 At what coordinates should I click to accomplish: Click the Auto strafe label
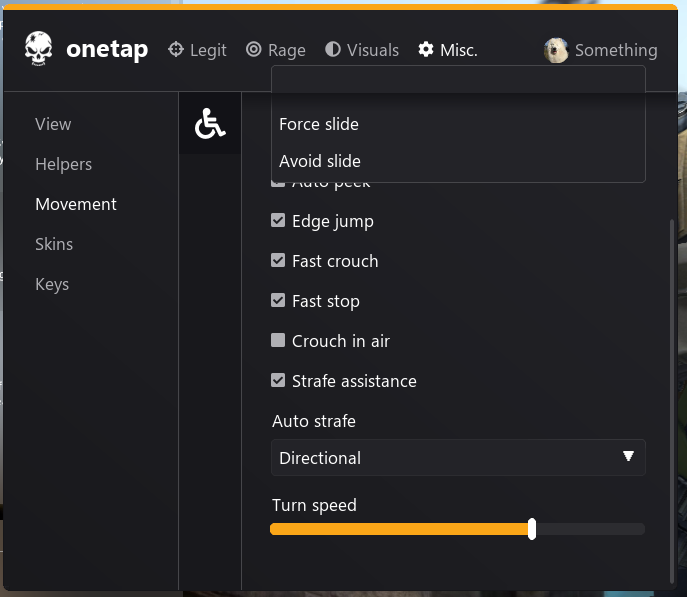[x=314, y=421]
